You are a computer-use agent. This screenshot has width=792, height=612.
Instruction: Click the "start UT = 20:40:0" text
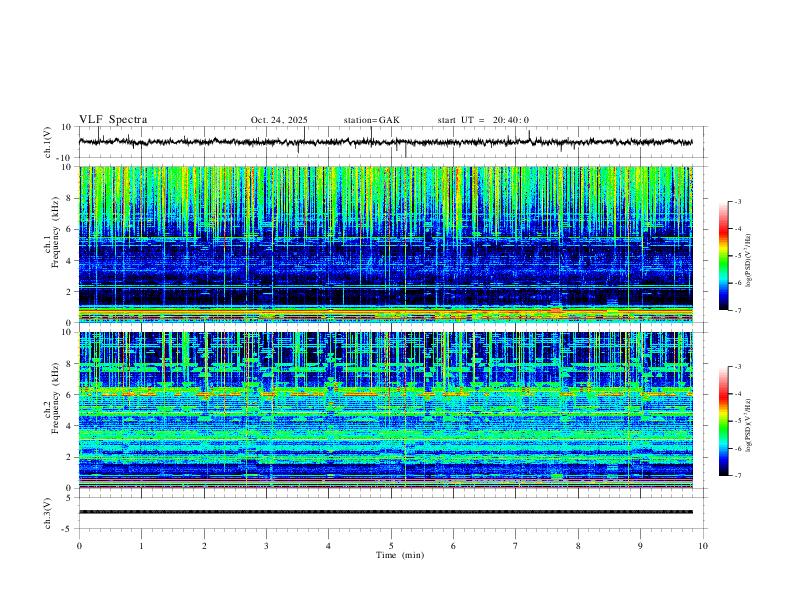coord(483,120)
